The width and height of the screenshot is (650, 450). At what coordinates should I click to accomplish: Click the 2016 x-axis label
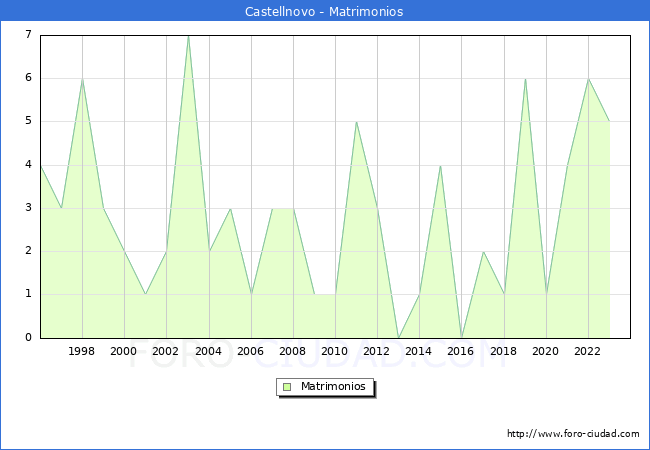click(461, 351)
